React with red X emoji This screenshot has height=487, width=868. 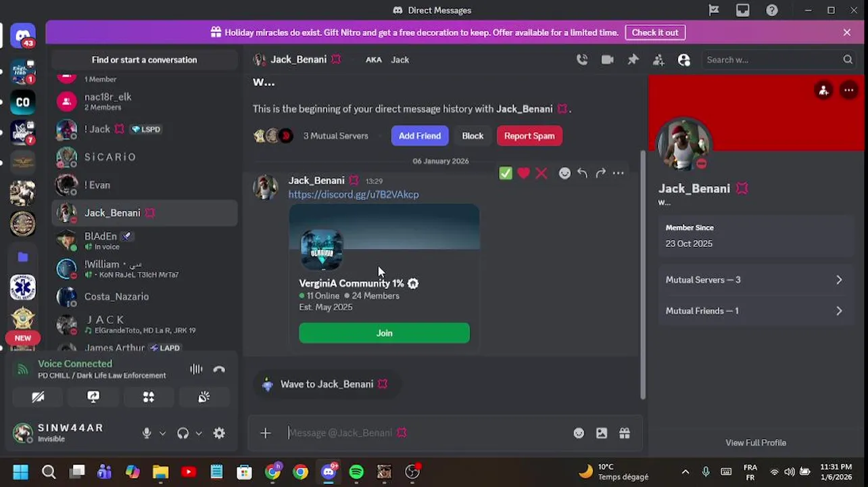point(541,173)
